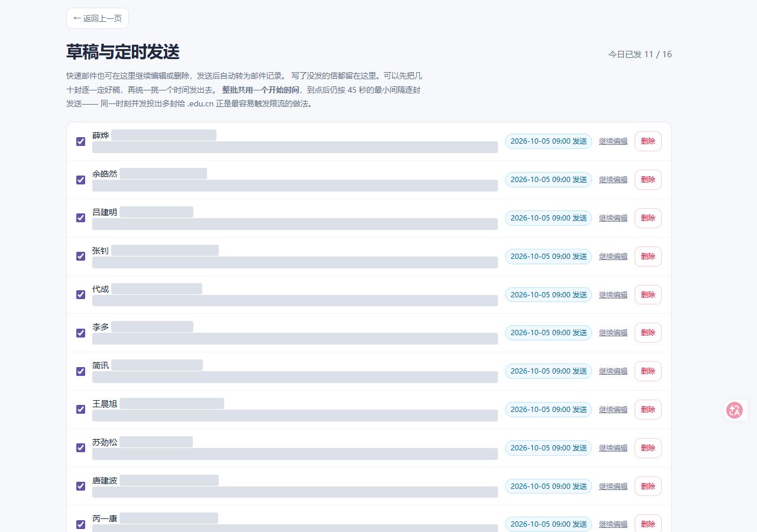Go back via 返回上一页 button

pos(98,18)
